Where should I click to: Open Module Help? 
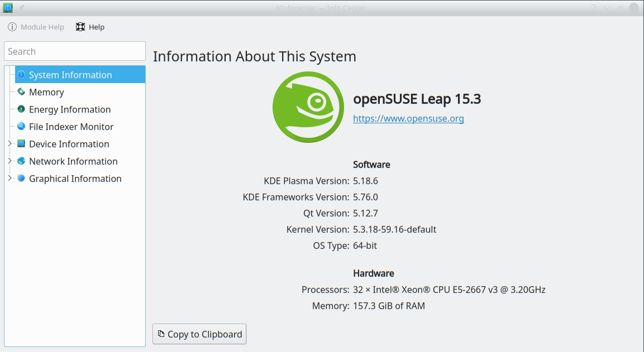(x=36, y=27)
